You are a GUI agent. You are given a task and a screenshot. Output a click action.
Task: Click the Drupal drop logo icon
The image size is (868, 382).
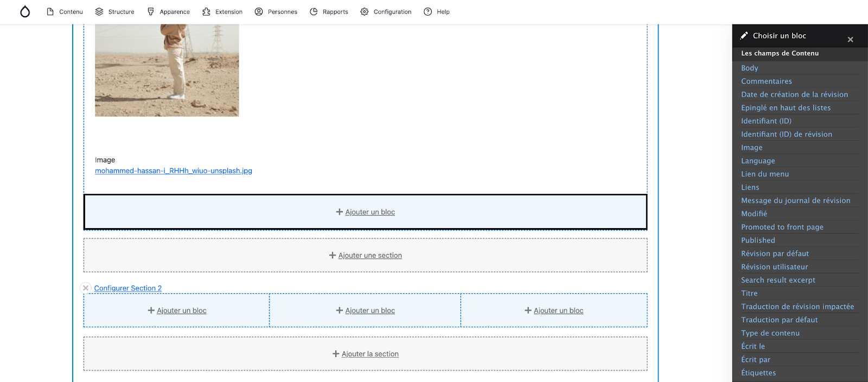(x=25, y=12)
